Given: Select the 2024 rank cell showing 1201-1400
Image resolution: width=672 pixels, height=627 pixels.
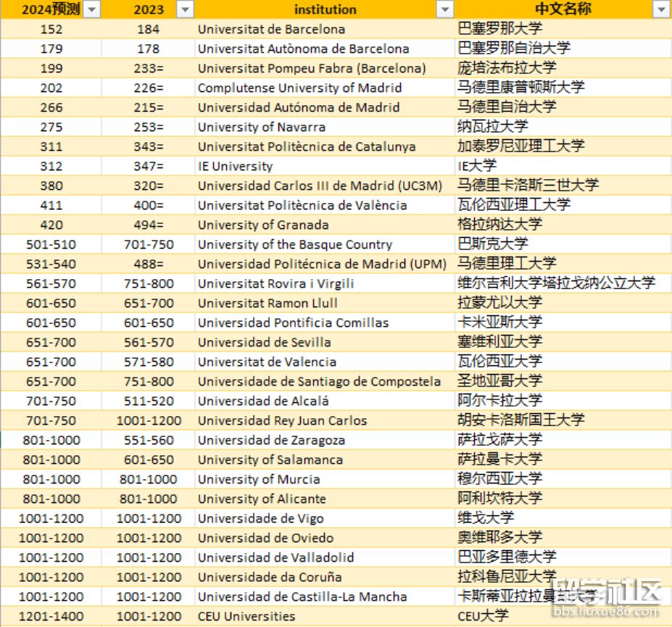Looking at the screenshot, I should coord(51,617).
